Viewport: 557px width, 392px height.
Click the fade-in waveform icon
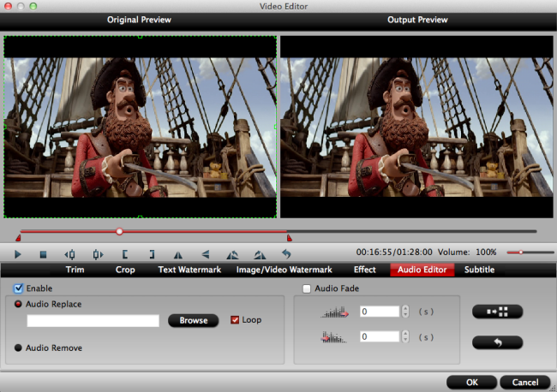click(334, 312)
